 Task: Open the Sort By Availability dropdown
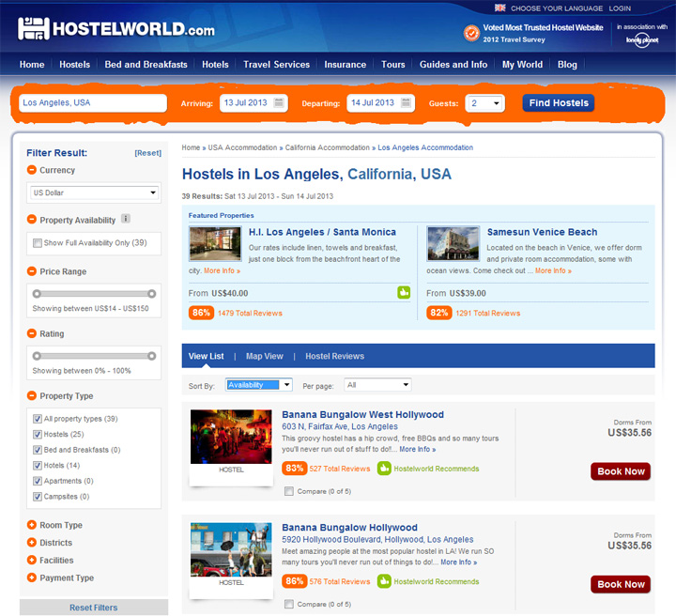259,384
